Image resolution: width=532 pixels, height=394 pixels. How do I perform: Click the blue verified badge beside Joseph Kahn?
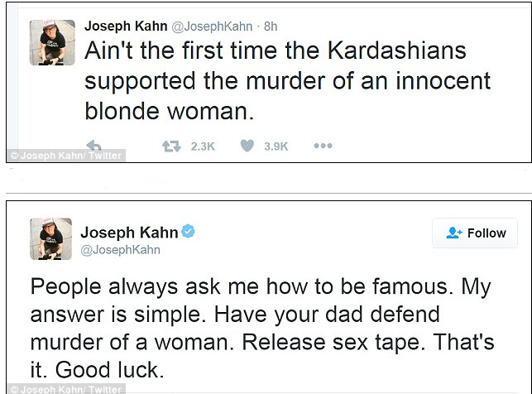pos(189,232)
